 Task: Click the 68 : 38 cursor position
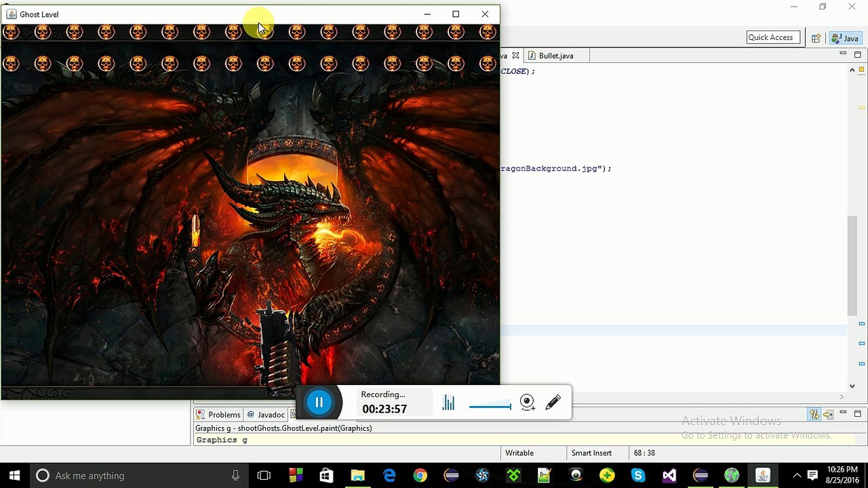point(644,453)
